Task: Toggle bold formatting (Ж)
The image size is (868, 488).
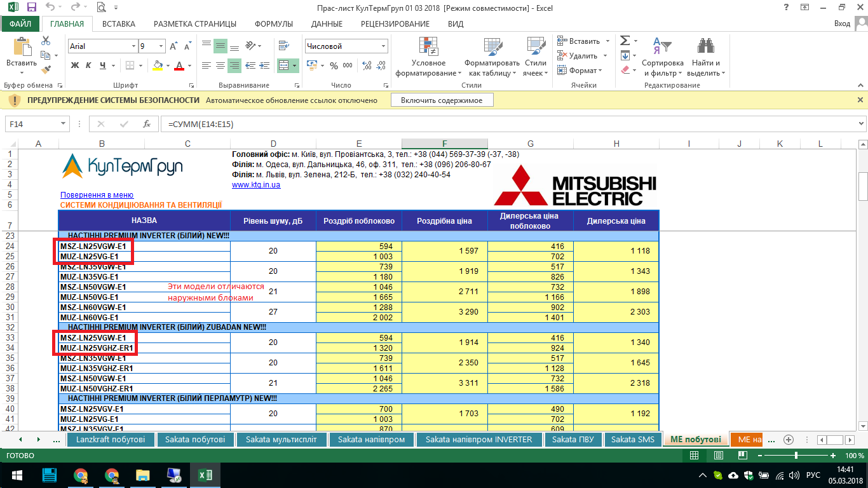Action: (x=74, y=65)
